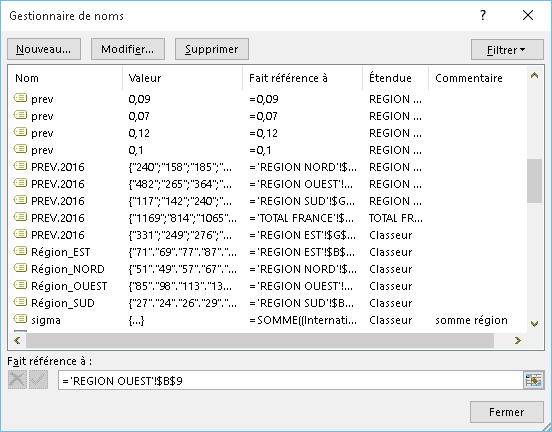This screenshot has height=432, width=552.
Task: Click the collapse dialog range selector icon
Action: (533, 381)
